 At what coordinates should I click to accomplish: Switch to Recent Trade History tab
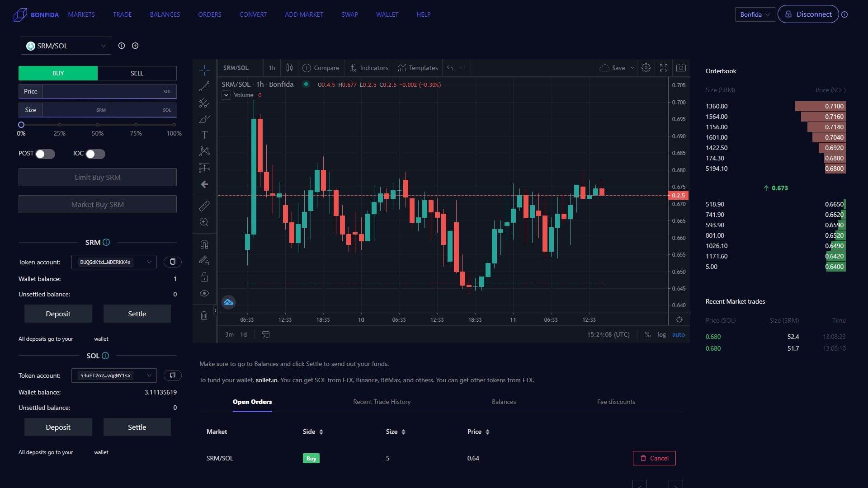coord(382,402)
